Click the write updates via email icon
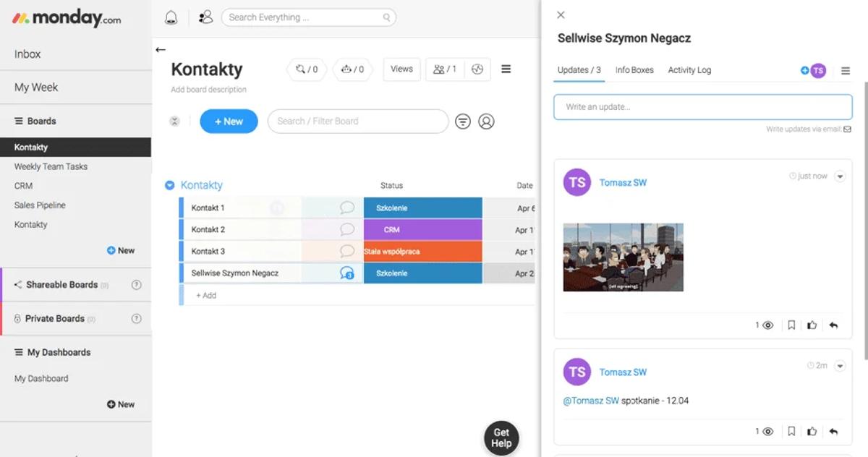This screenshot has width=868, height=457. [847, 129]
